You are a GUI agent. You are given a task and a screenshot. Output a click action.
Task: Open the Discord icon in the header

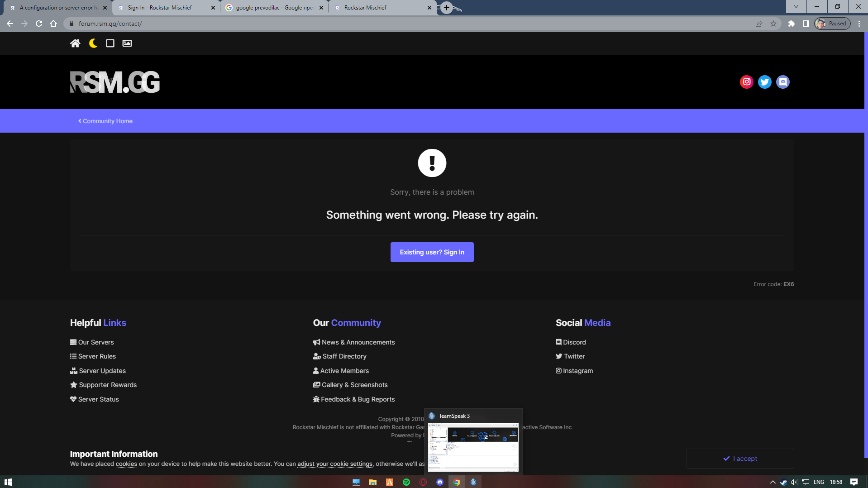pos(783,82)
